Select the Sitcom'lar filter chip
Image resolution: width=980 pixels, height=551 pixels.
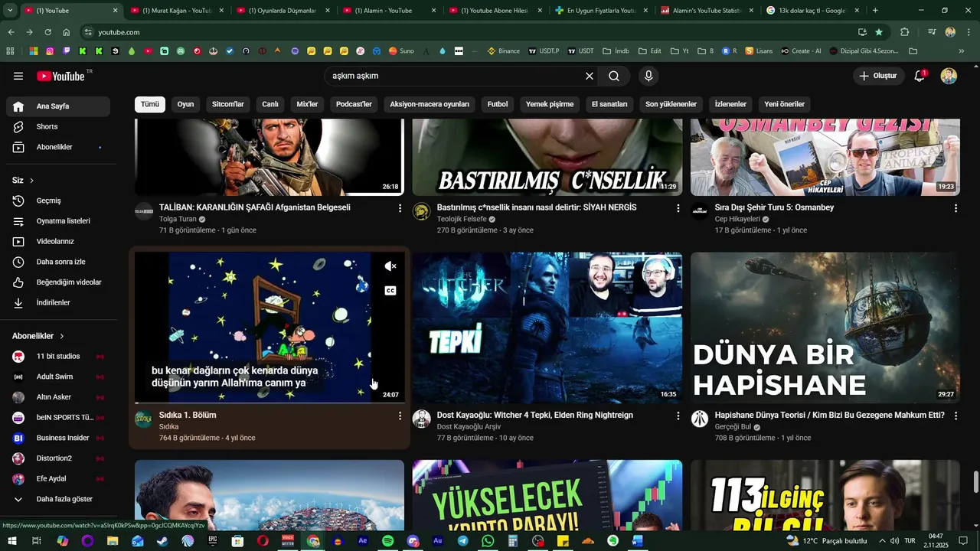(228, 104)
